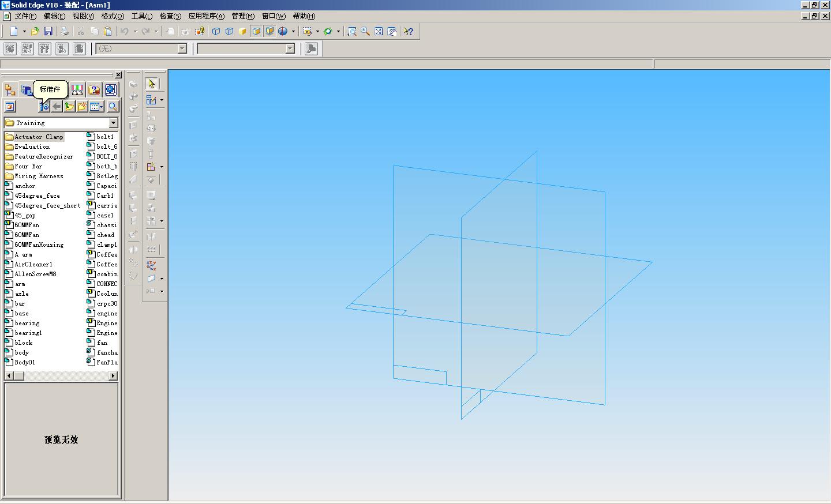Viewport: 831px width, 504px height.
Task: Click the file list scroll right arrow
Action: tap(113, 376)
